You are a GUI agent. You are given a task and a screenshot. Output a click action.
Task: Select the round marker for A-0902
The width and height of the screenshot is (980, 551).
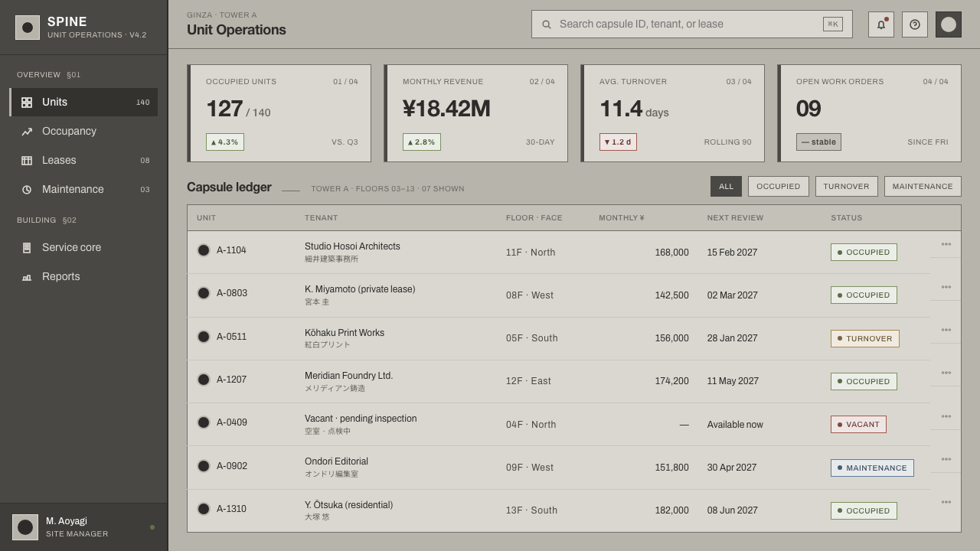204,466
